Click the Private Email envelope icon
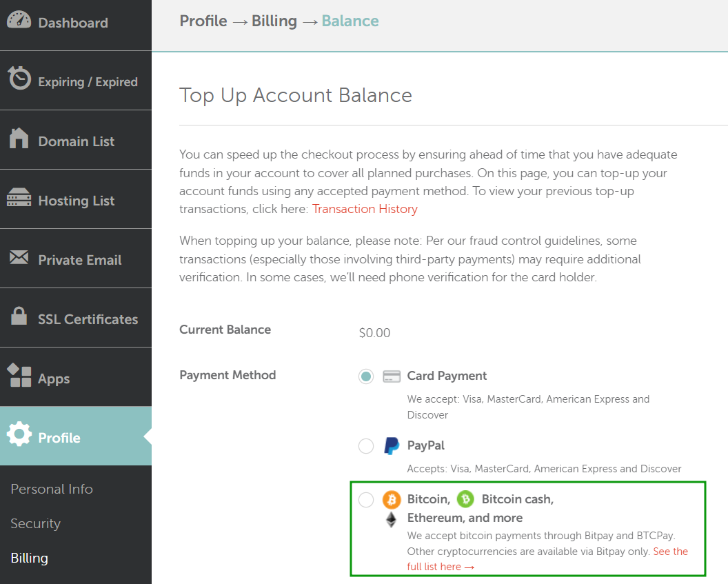The image size is (728, 584). coord(19,259)
